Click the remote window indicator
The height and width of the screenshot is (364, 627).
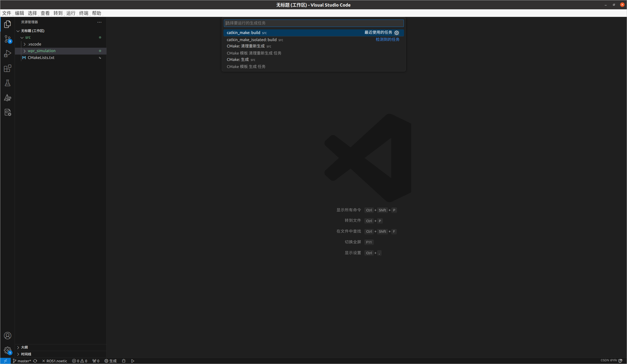point(5,361)
